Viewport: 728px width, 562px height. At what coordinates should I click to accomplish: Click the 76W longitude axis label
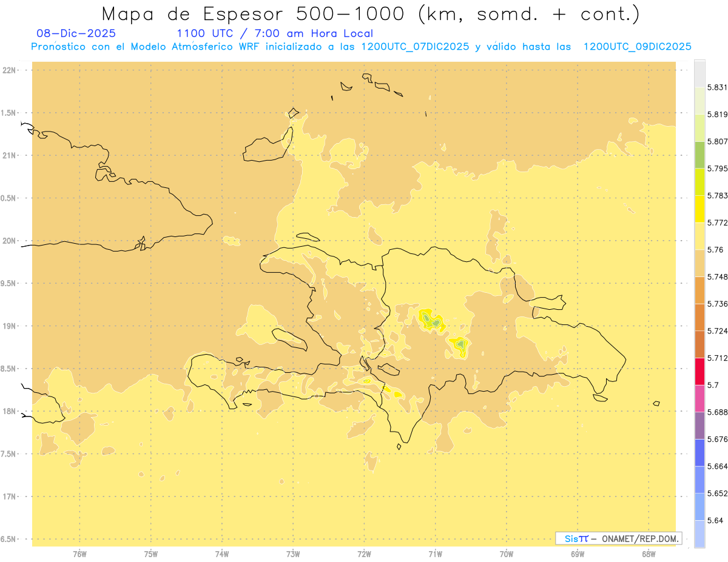coord(79,554)
